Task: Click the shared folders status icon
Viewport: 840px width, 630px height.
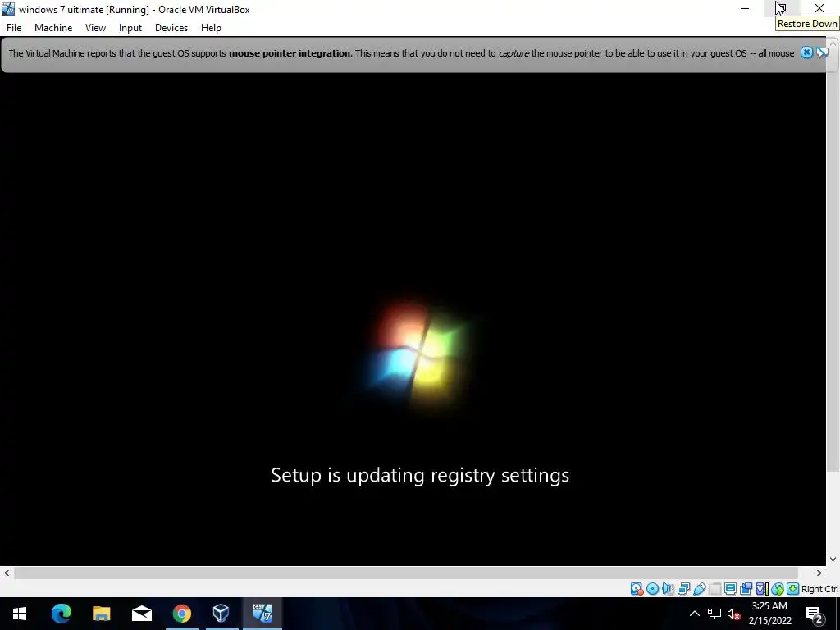Action: (714, 589)
